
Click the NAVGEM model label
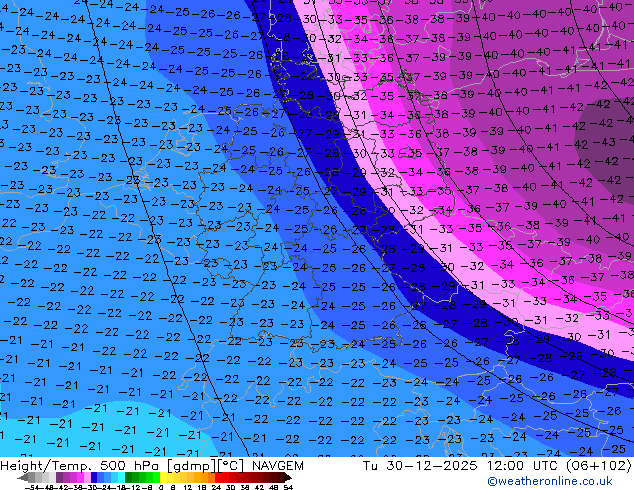point(277,466)
